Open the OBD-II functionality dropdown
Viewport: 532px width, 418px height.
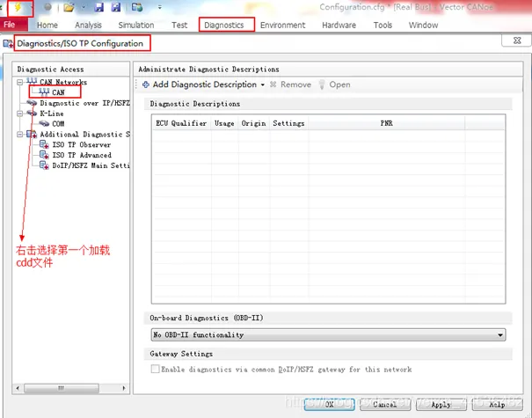tap(500, 335)
